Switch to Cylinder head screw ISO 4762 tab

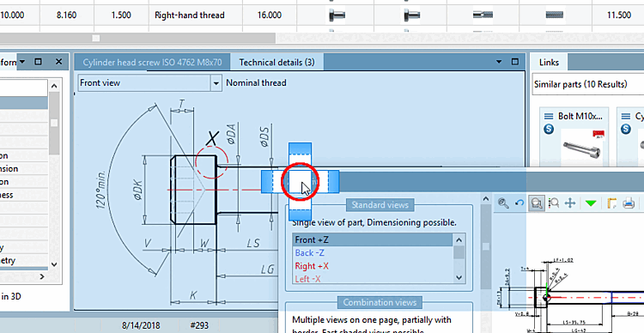pos(152,63)
